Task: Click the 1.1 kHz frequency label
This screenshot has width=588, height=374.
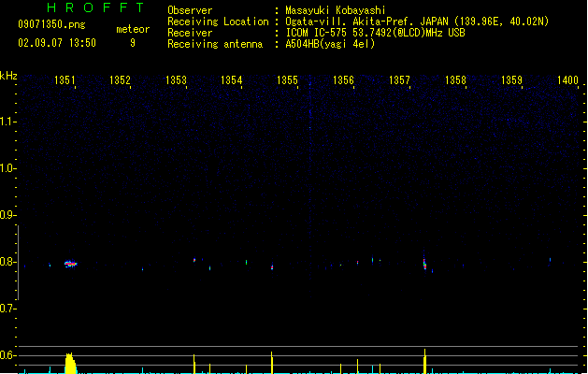Action: 7,122
